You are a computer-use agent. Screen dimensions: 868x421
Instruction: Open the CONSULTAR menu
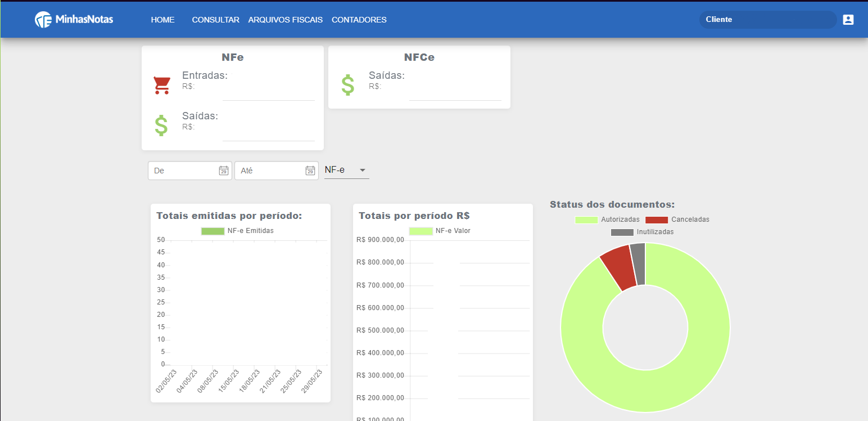215,20
